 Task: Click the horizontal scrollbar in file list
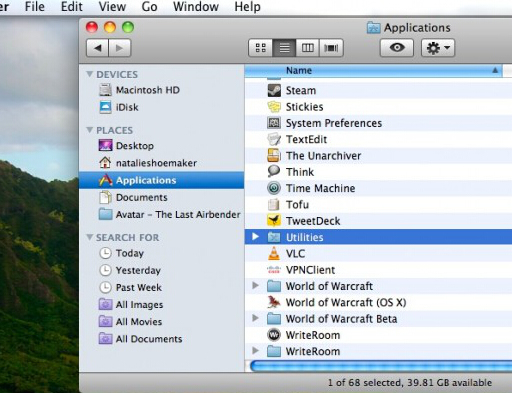click(x=381, y=366)
